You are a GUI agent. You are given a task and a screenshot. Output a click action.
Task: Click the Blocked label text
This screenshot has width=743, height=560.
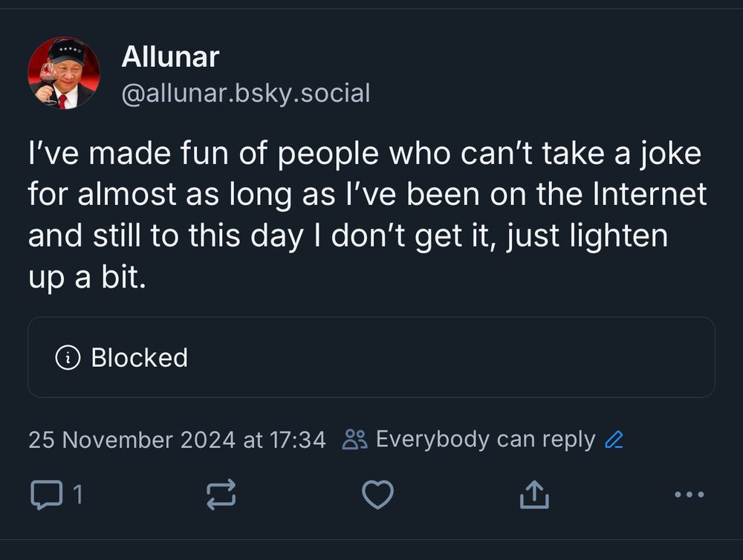[139, 358]
